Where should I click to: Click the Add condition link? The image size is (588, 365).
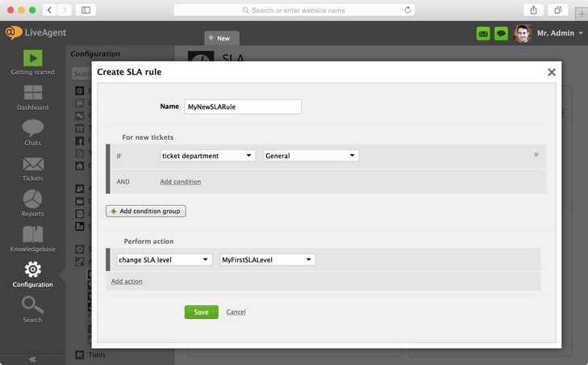pos(180,182)
